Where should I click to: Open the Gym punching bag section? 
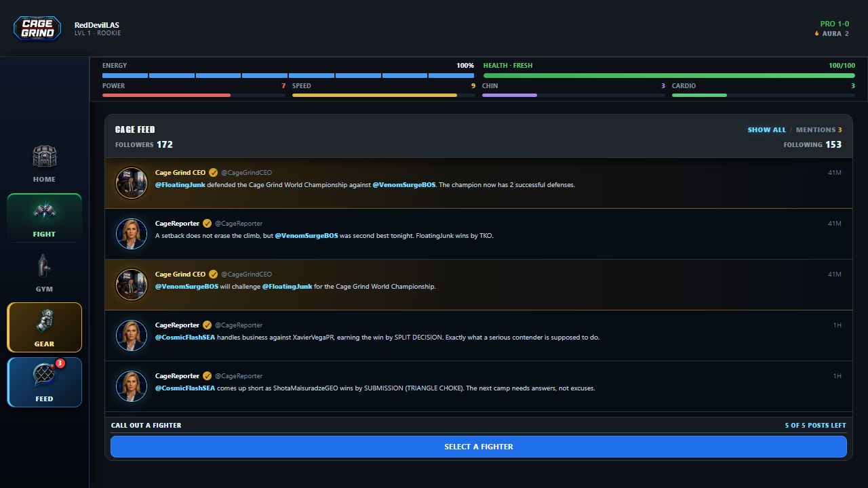point(44,273)
